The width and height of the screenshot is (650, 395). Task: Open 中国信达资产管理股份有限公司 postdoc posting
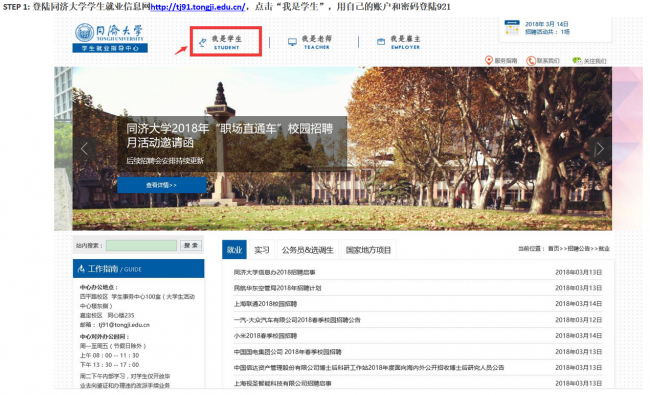[369, 368]
